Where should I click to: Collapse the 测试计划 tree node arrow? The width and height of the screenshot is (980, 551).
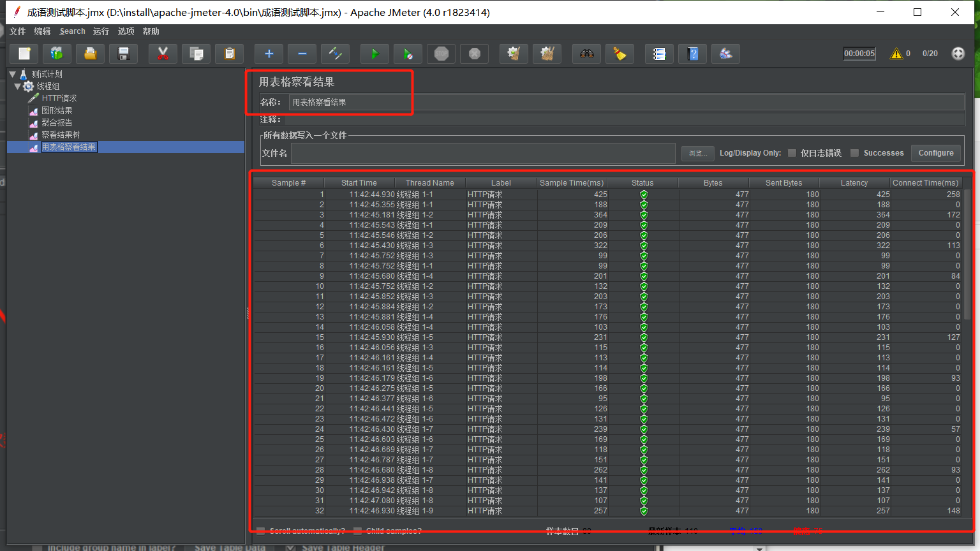pos(13,74)
